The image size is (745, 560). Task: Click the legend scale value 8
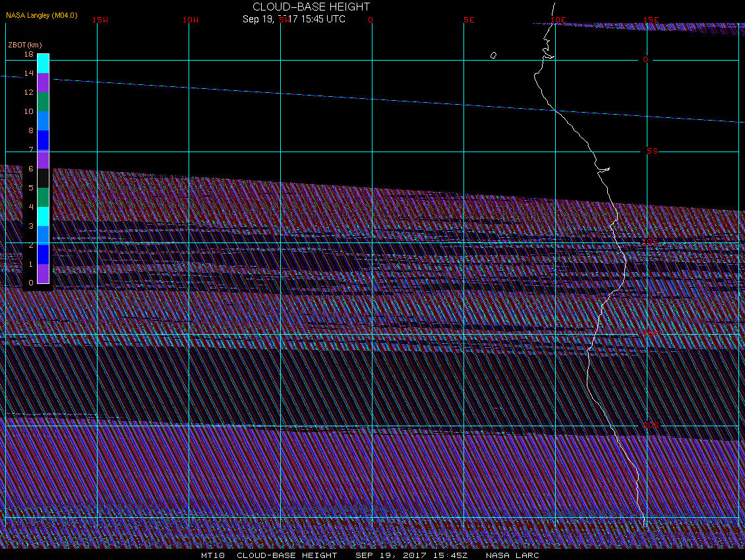31,130
